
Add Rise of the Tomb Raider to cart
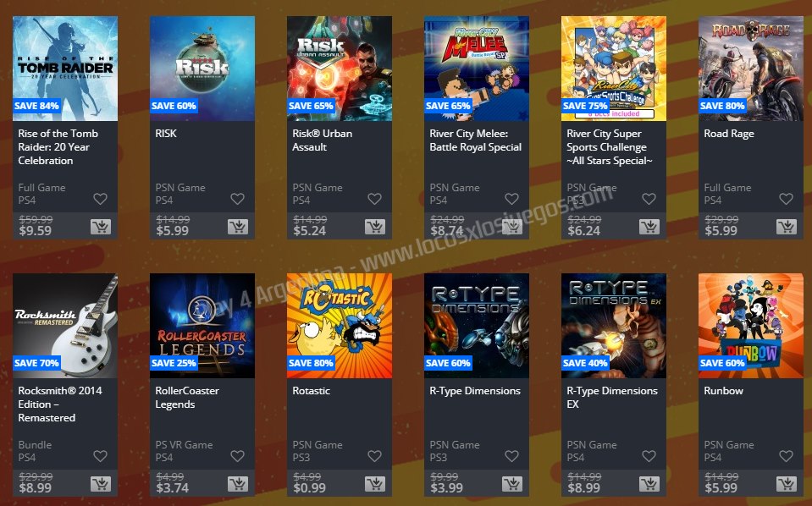coord(101,227)
